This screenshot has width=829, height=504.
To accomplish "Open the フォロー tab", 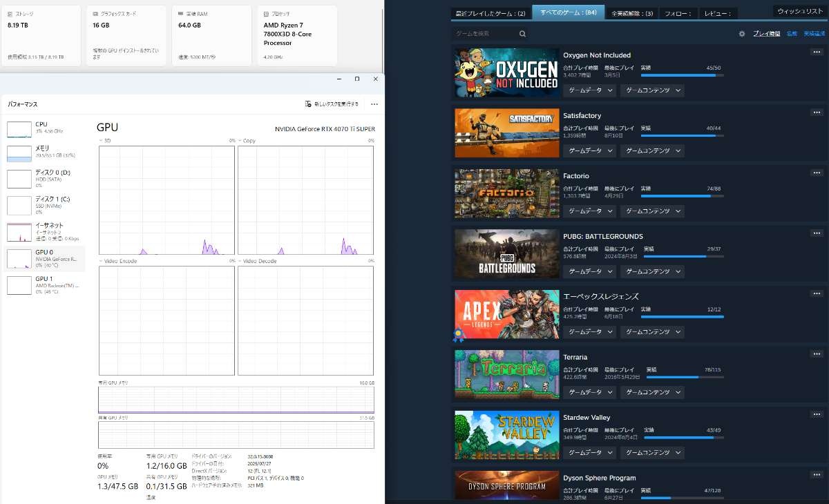I will point(678,13).
